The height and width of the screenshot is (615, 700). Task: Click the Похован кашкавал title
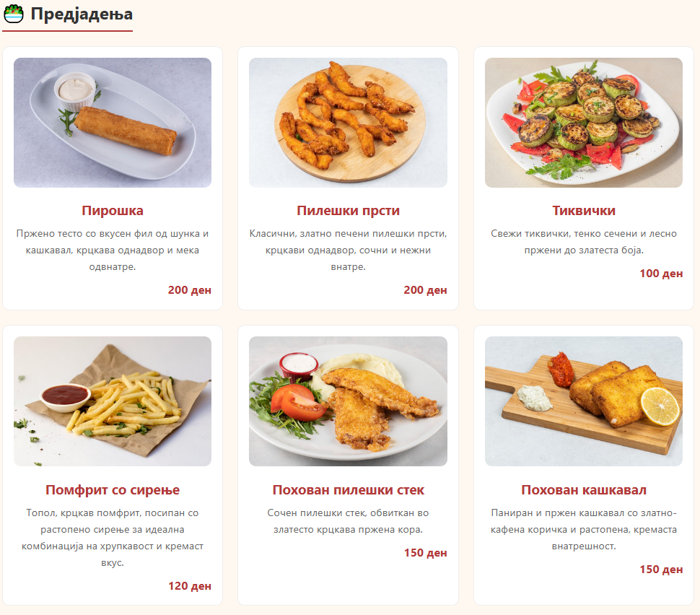point(584,490)
